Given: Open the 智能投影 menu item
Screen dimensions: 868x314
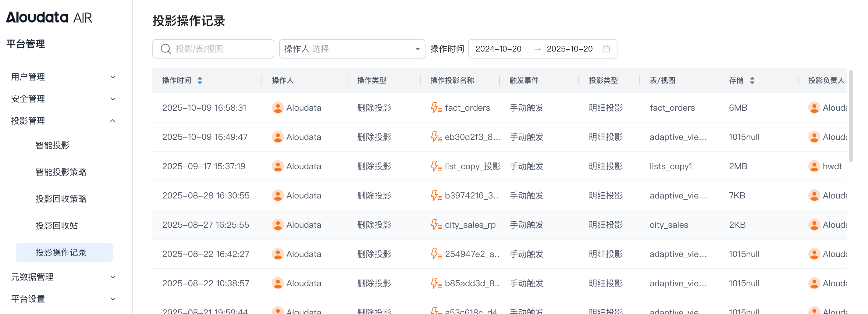Looking at the screenshot, I should tap(52, 145).
